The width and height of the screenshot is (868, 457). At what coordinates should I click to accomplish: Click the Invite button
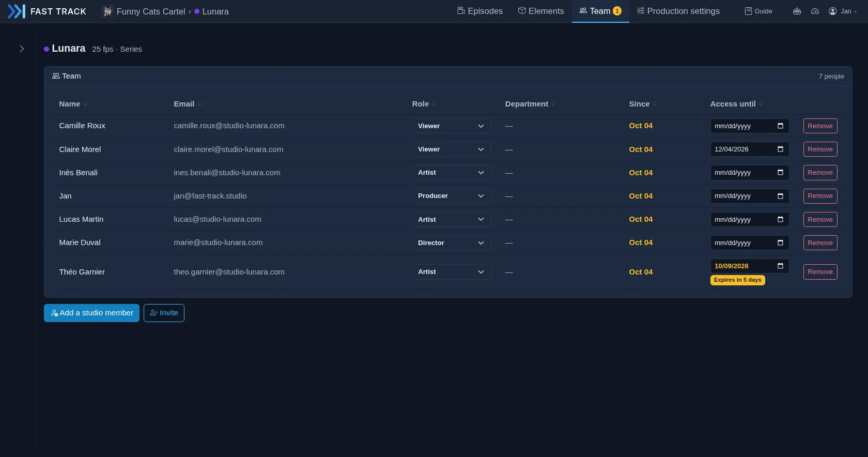point(164,313)
